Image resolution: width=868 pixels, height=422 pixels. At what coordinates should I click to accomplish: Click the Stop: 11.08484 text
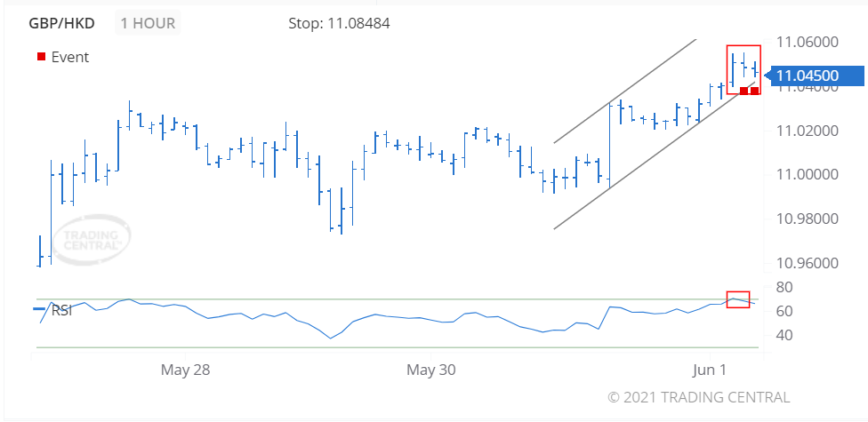[339, 22]
